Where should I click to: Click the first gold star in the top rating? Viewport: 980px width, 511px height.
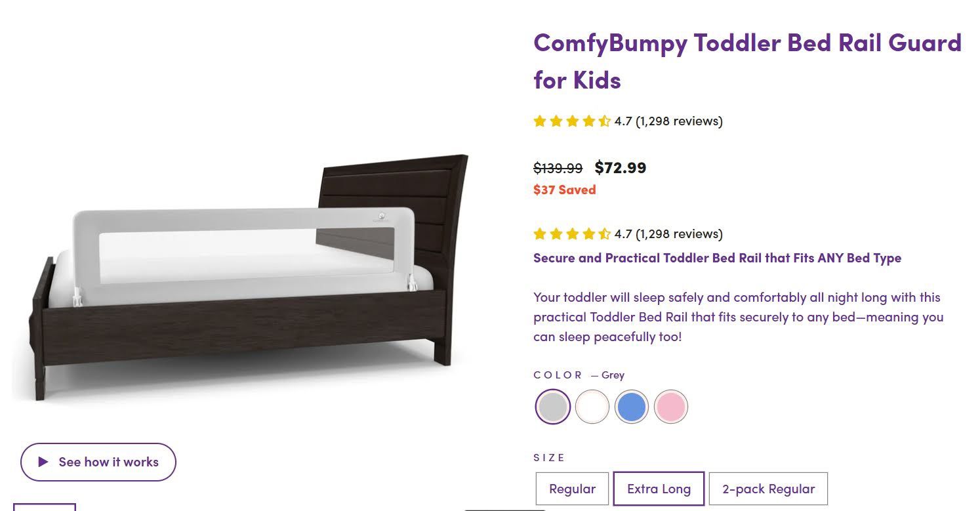[540, 121]
